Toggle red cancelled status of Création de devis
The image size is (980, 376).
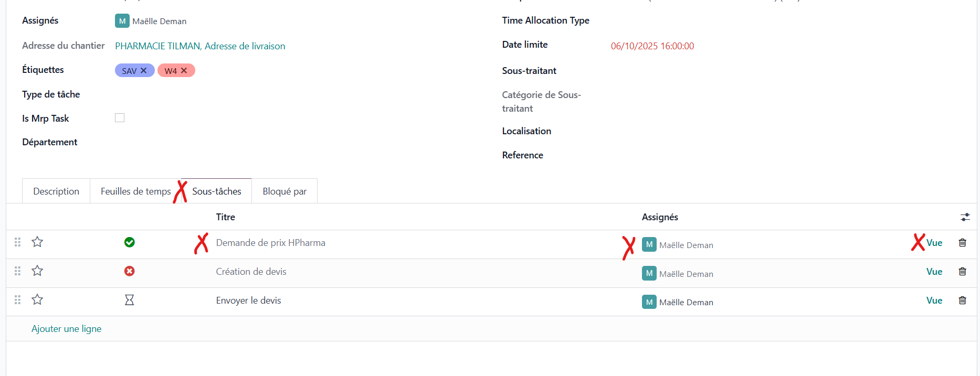click(129, 271)
